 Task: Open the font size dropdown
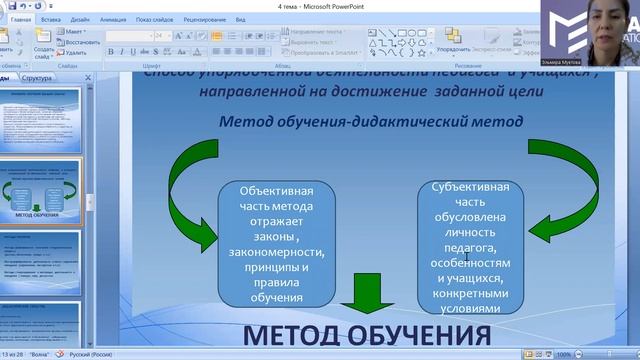click(169, 36)
